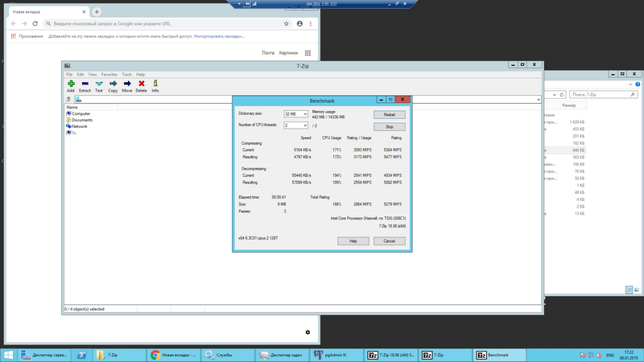The image size is (644, 362).
Task: Click the Chrome forward arrow
Action: coord(24,24)
